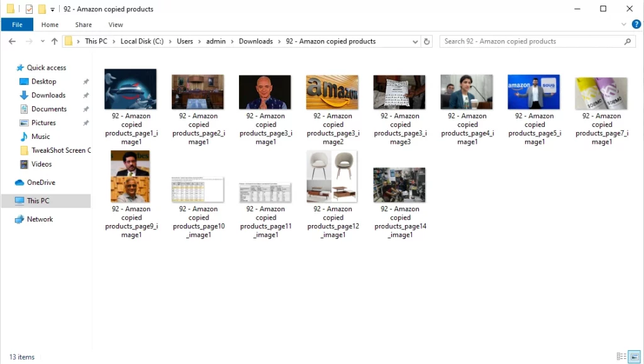Go up one folder level
Viewport: 644px width, 364px height.
[54, 41]
